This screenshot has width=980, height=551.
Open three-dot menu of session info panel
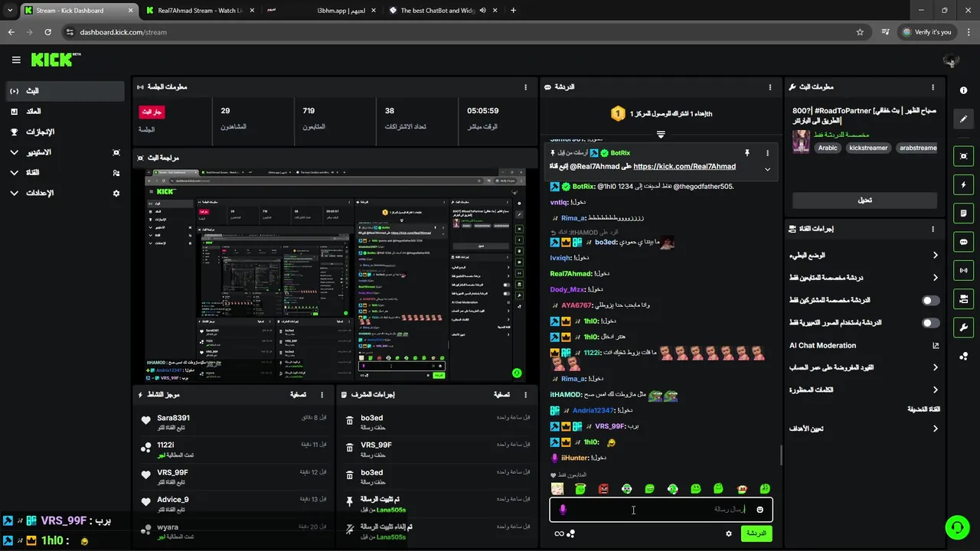coord(525,87)
